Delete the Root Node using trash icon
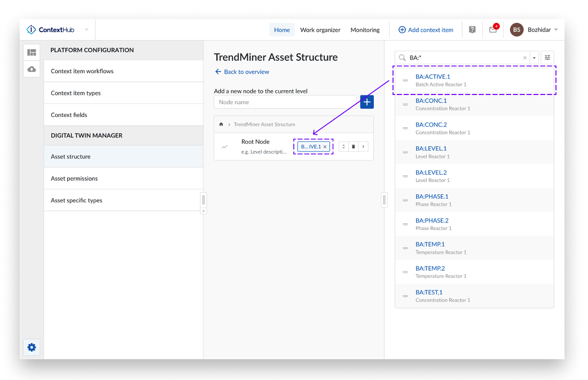 coord(354,147)
